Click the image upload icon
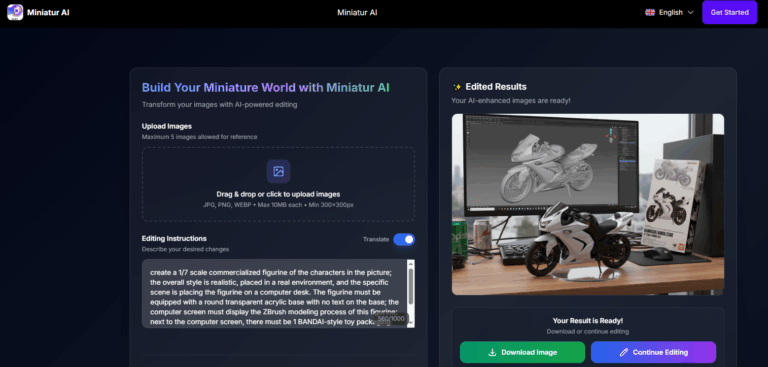 tap(278, 171)
